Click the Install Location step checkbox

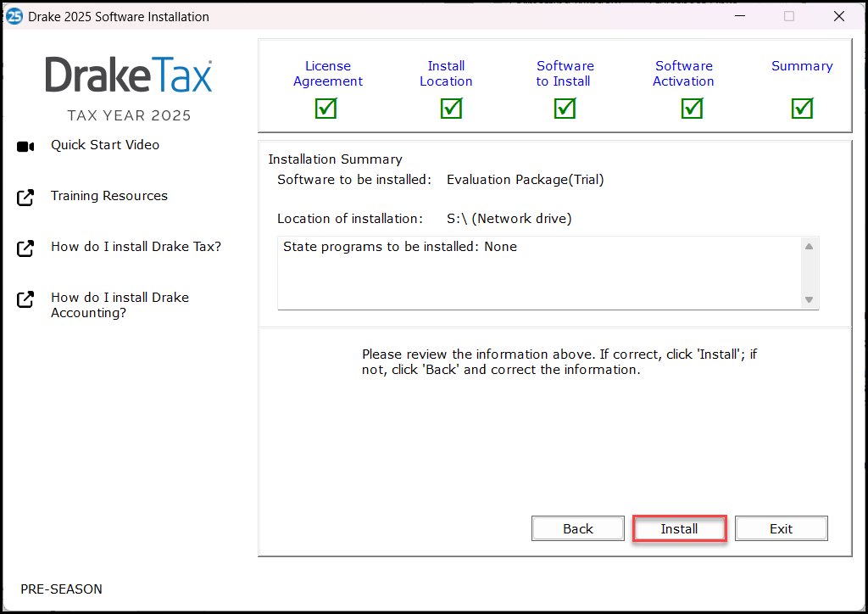point(450,109)
